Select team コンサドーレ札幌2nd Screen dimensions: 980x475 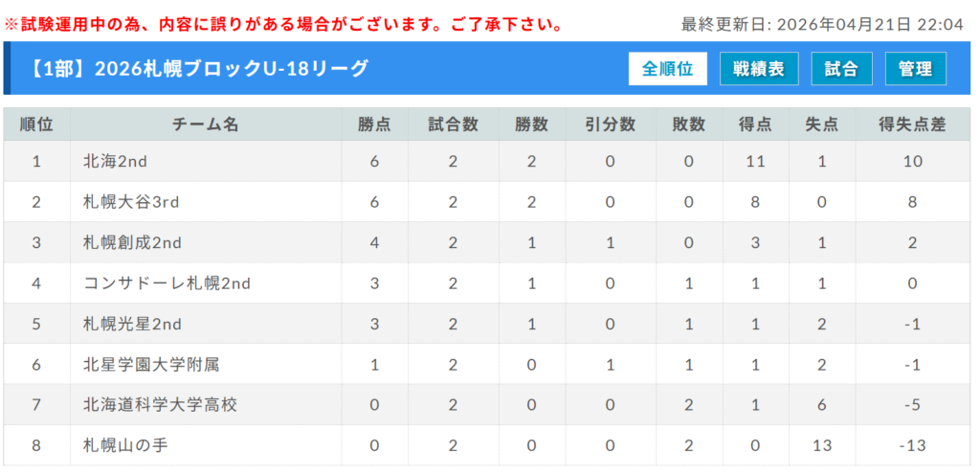[x=167, y=283]
